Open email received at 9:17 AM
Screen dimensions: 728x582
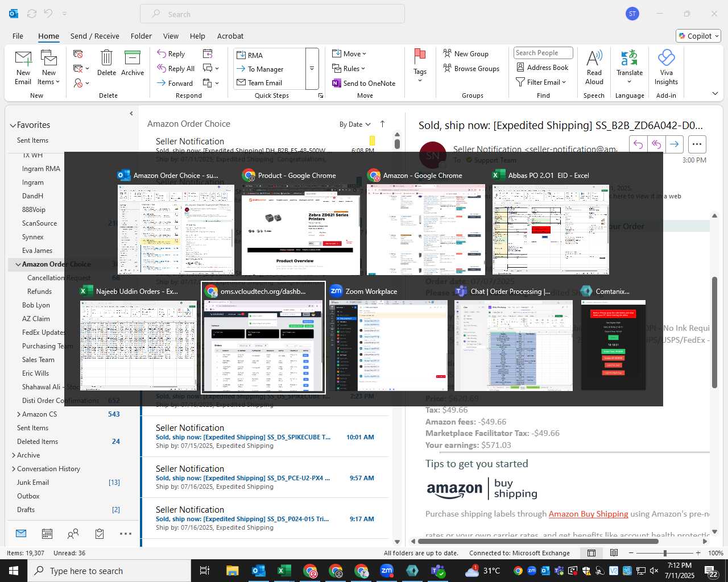[265, 518]
